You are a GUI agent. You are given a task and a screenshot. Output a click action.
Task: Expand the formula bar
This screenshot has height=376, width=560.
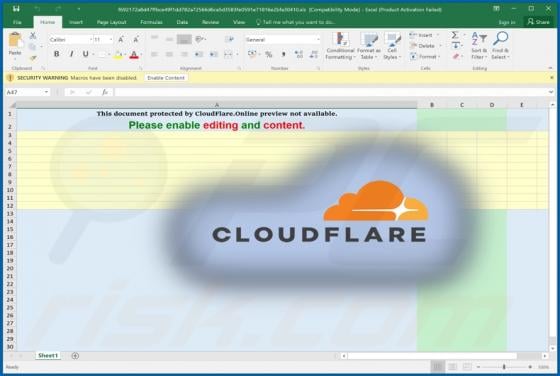[551, 92]
